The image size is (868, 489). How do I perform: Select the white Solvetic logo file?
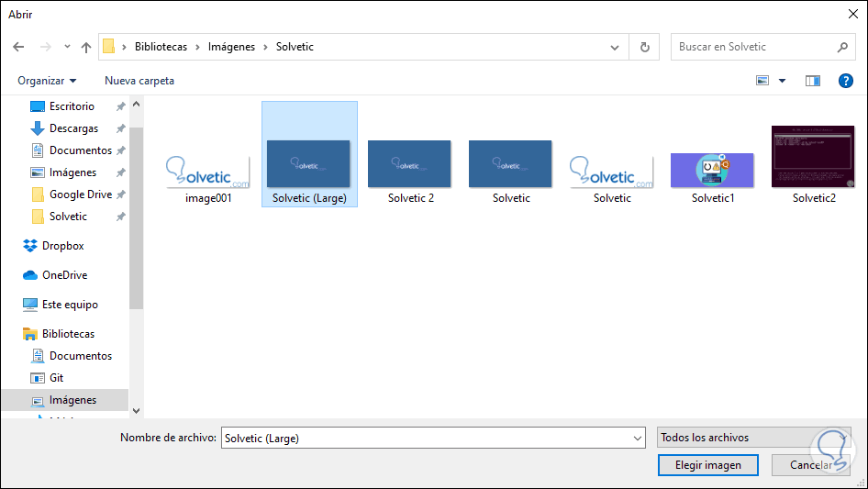click(x=612, y=172)
